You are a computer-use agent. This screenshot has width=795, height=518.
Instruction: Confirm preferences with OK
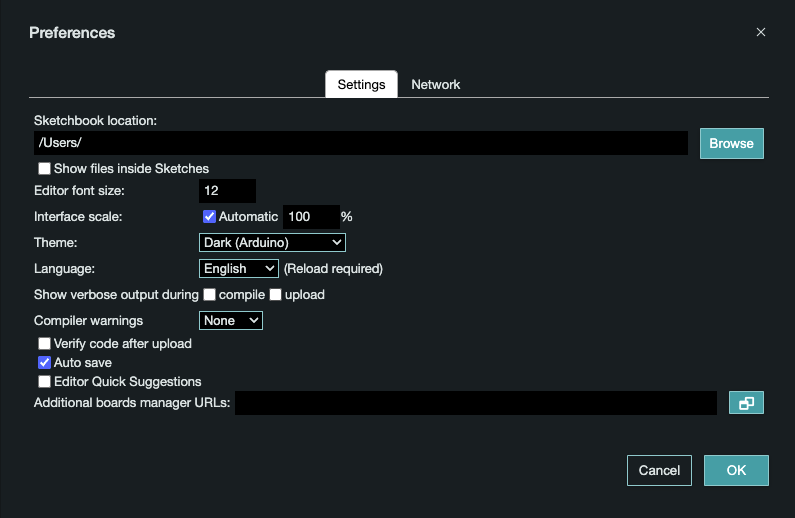[736, 470]
